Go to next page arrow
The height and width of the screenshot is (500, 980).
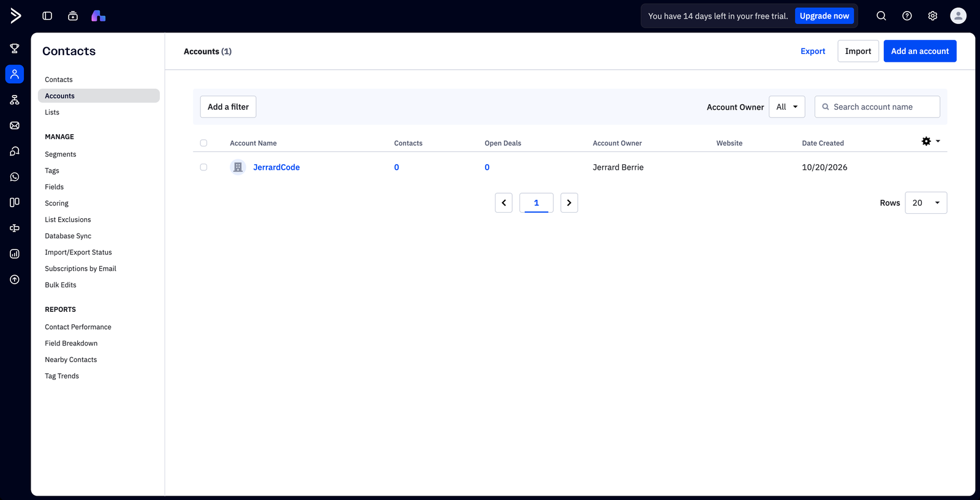(569, 203)
